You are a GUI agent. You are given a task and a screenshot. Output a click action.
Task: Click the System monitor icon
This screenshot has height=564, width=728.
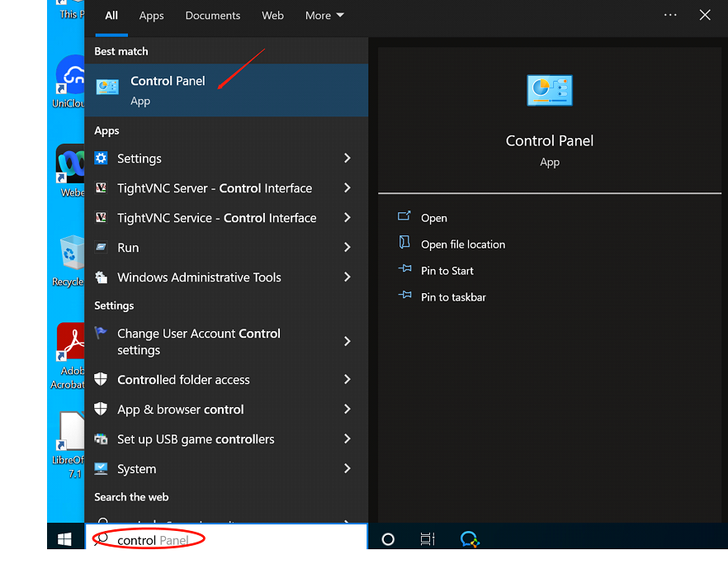point(101,468)
